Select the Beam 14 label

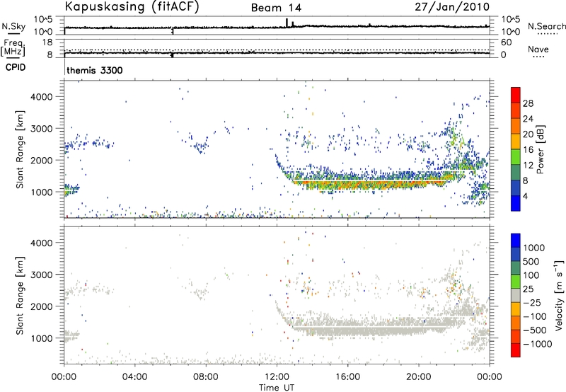(276, 8)
